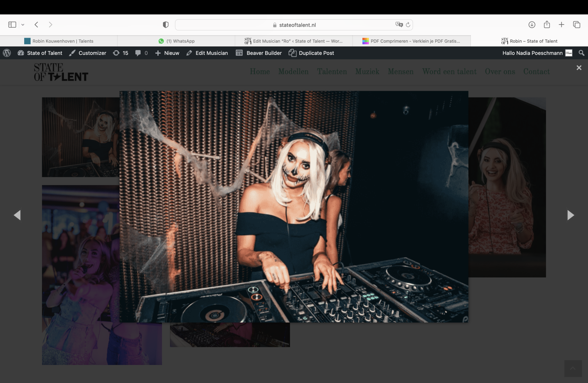Go forward to the next page

(51, 25)
